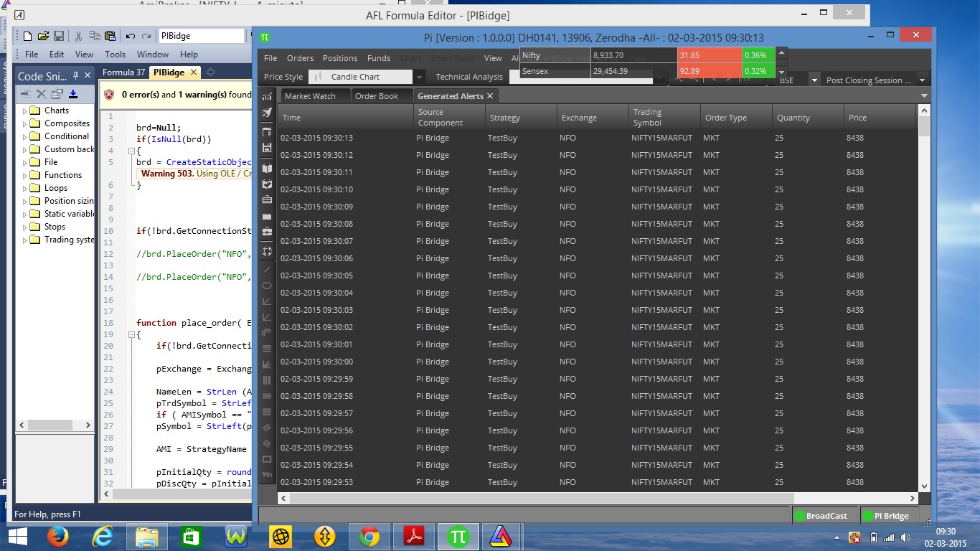
Task: Click the snippets panel horizontal scrollbar
Action: click(x=55, y=425)
